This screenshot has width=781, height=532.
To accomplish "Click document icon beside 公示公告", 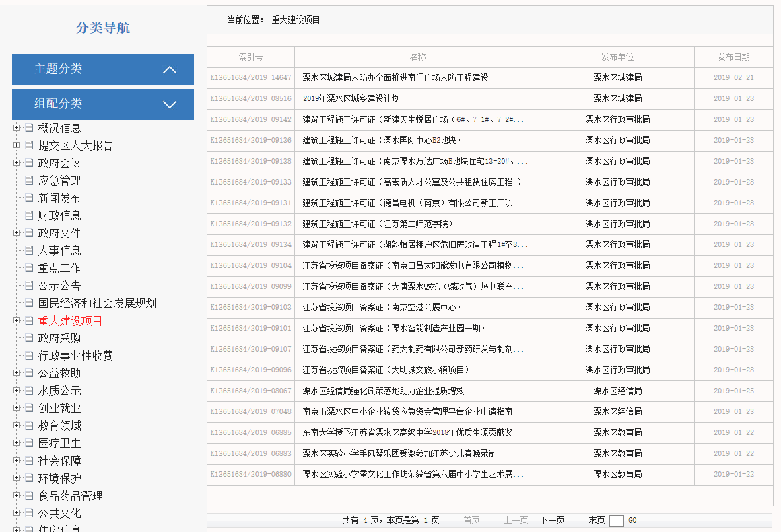I will click(29, 286).
